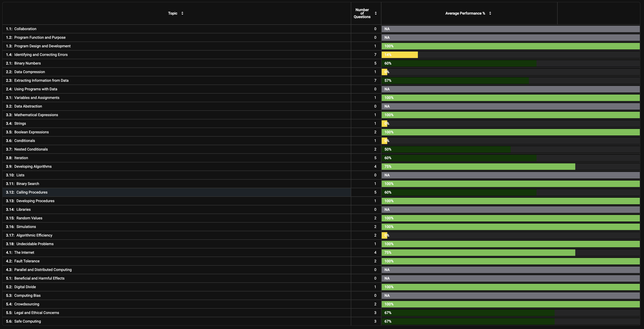Open the 2.1: Binary Numbers topic
644x329 pixels.
[x=23, y=63]
